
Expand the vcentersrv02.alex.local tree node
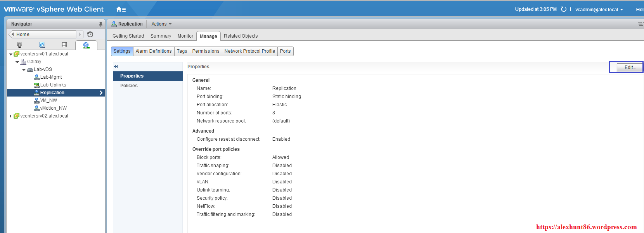(x=10, y=116)
